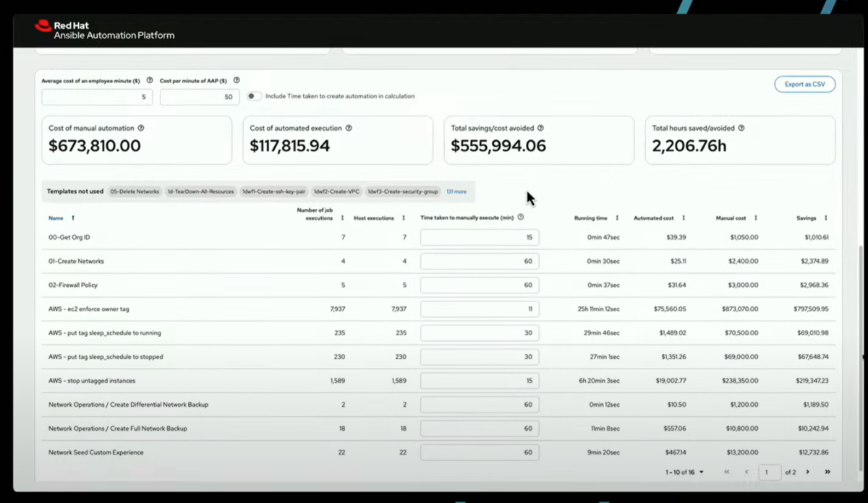Jump to first page of results

(726, 472)
